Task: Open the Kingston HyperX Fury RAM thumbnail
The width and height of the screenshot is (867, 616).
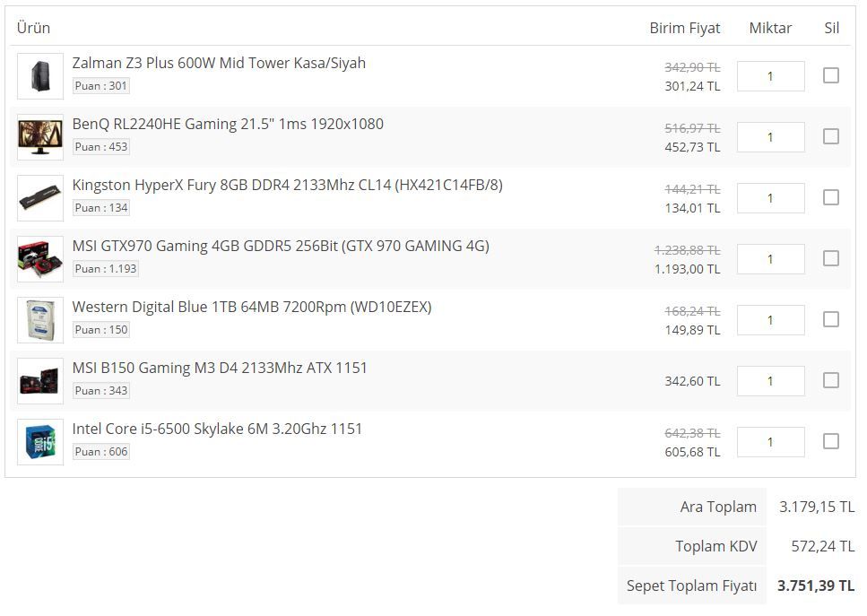Action: click(40, 198)
